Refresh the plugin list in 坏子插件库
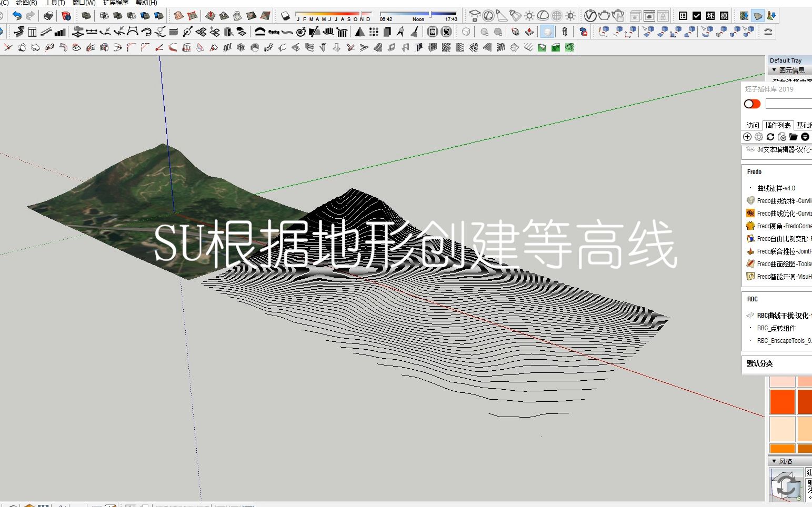This screenshot has width=812, height=507. point(770,137)
